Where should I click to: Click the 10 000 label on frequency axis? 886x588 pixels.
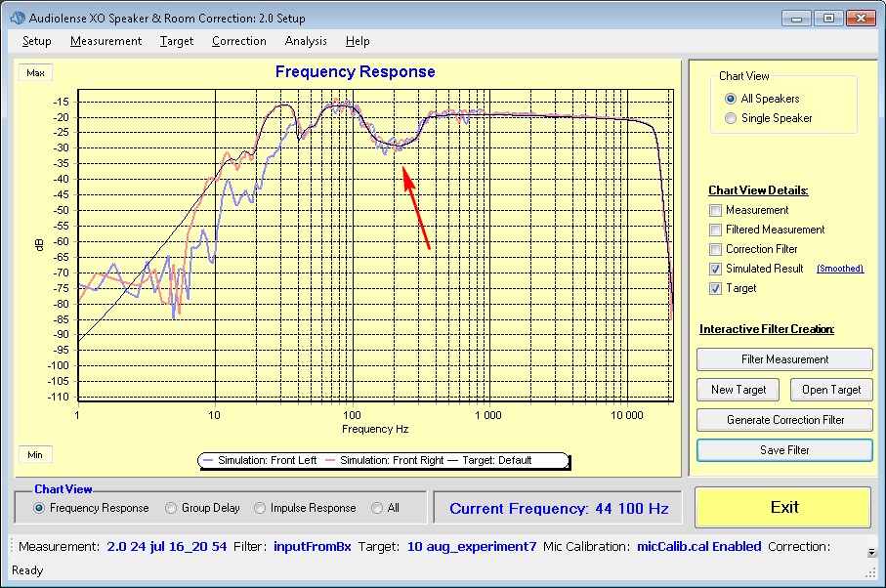626,415
